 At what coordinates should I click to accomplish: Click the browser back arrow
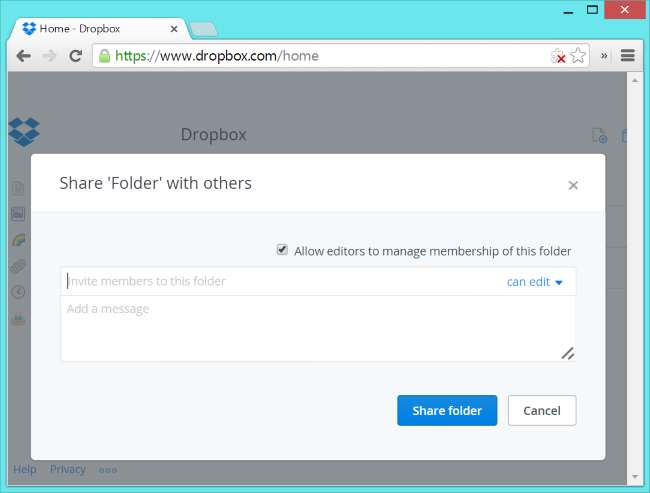pyautogui.click(x=24, y=56)
